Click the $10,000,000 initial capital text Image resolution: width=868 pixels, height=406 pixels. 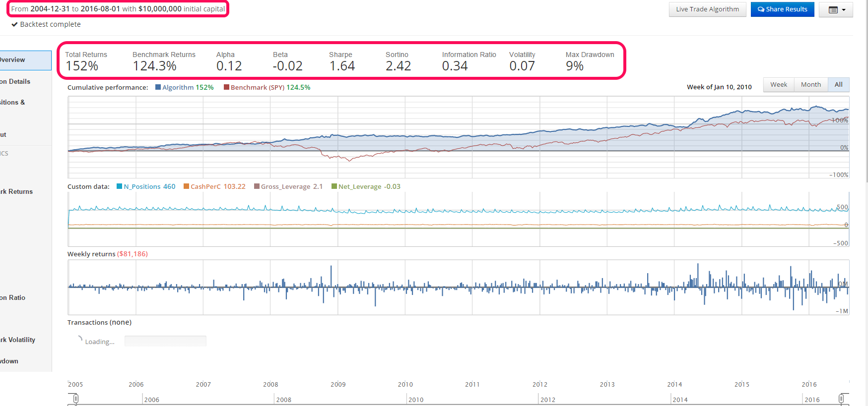(x=182, y=9)
